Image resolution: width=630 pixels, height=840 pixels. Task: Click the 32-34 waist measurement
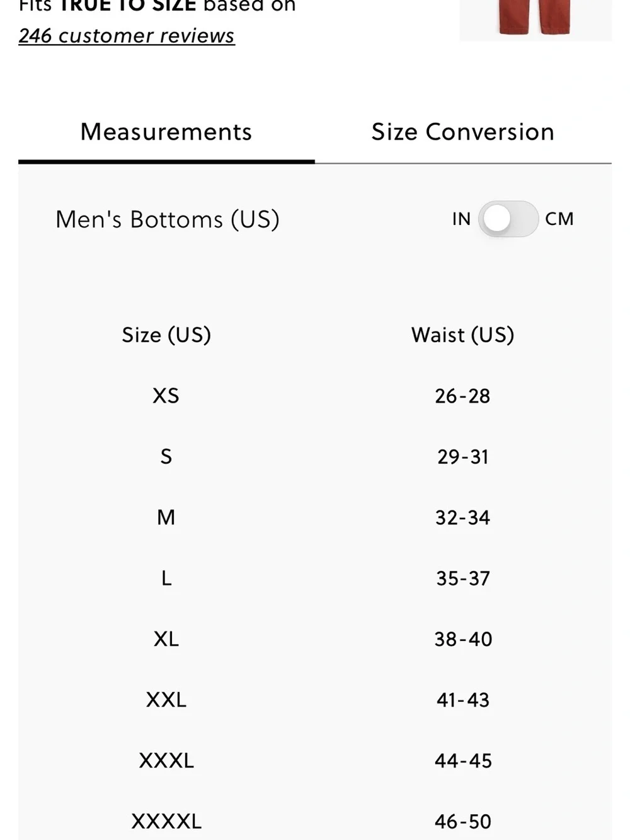click(x=463, y=517)
